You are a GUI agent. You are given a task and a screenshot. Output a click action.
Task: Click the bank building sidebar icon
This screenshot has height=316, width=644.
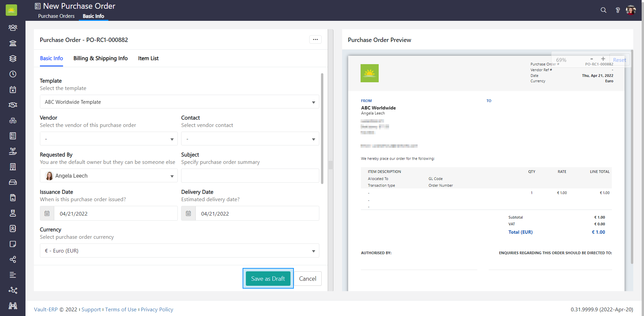click(x=13, y=43)
